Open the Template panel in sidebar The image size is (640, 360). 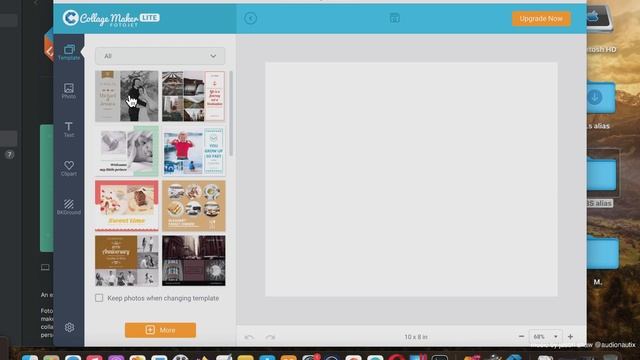pyautogui.click(x=69, y=52)
